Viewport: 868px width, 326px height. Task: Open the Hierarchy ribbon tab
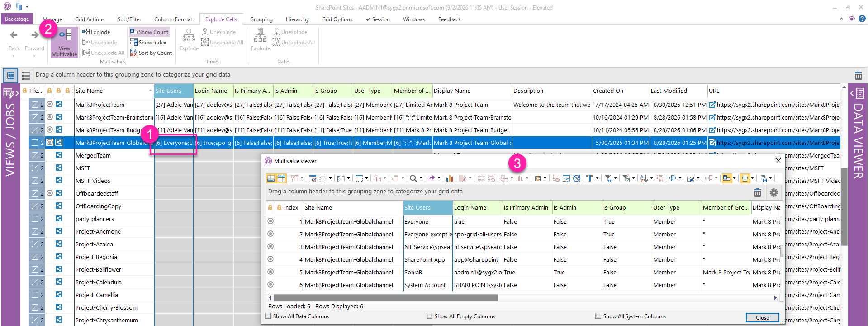[297, 19]
